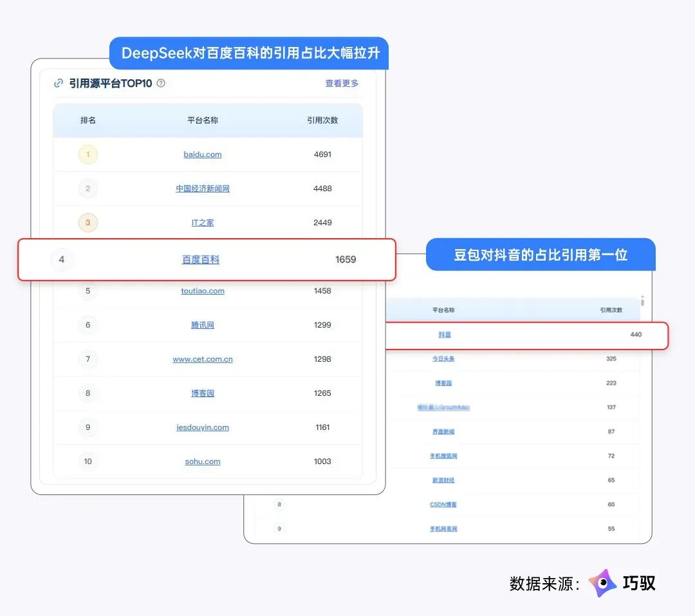695x616 pixels.
Task: Click rank badge 7 beside www.cet.com.cn
Action: point(88,359)
